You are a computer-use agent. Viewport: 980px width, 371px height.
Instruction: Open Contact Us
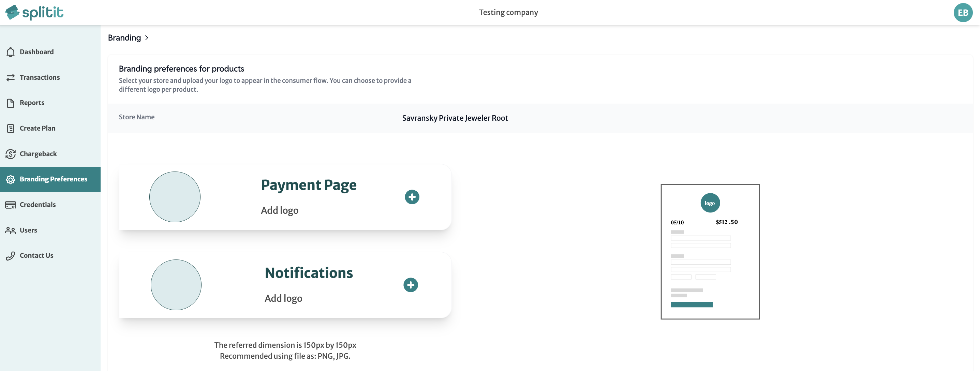(50, 256)
